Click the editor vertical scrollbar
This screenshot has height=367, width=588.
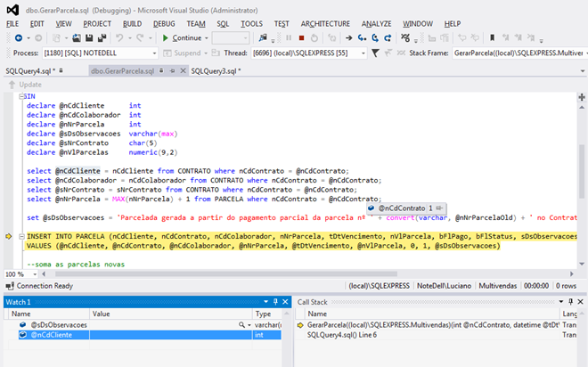pyautogui.click(x=582, y=169)
